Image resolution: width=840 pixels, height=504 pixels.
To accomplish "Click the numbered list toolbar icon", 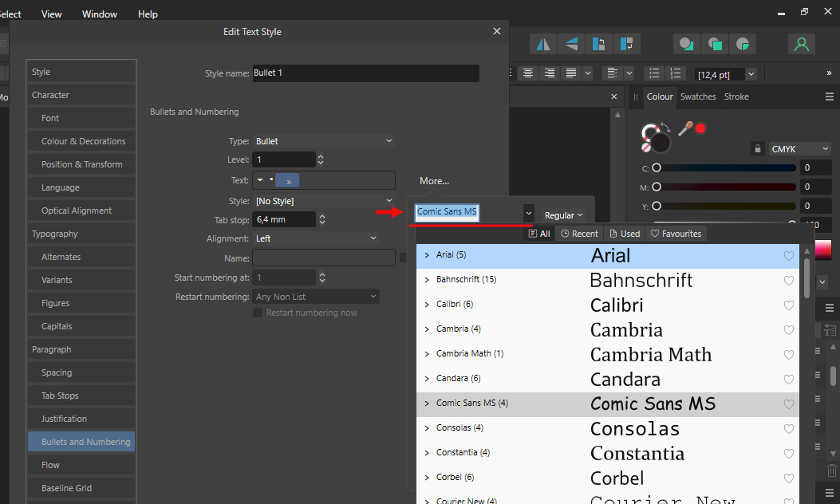I will click(x=676, y=73).
